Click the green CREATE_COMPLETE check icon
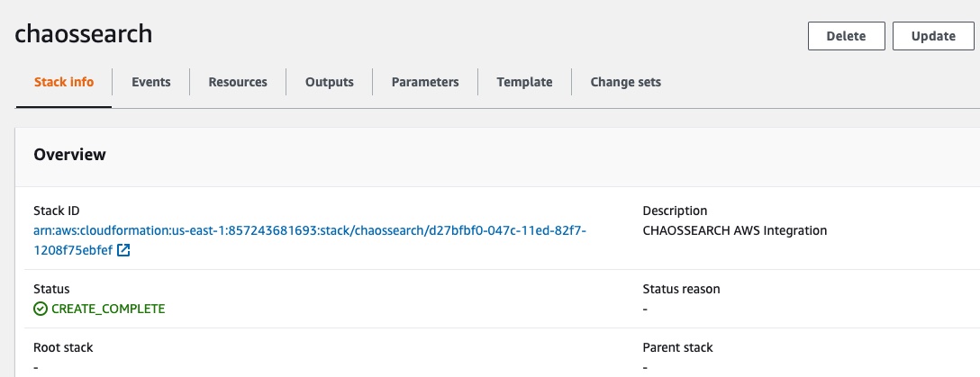Image resolution: width=980 pixels, height=377 pixels. click(x=41, y=309)
